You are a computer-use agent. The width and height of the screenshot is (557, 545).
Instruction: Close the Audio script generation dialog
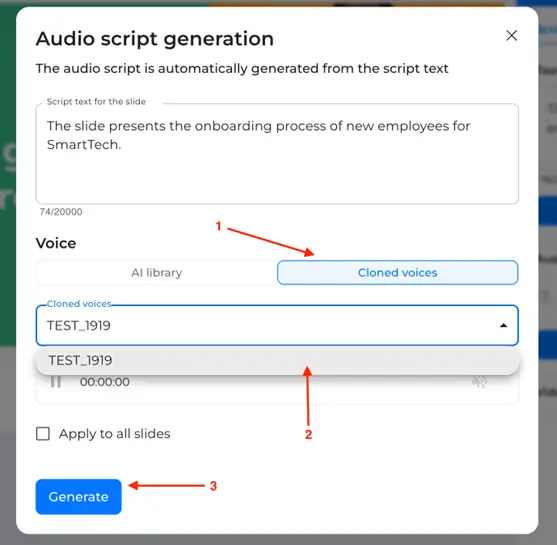pos(512,36)
